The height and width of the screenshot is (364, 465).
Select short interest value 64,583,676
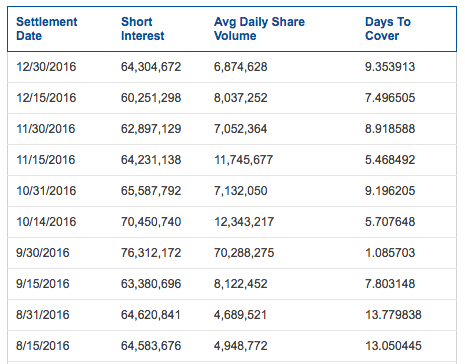pyautogui.click(x=151, y=346)
